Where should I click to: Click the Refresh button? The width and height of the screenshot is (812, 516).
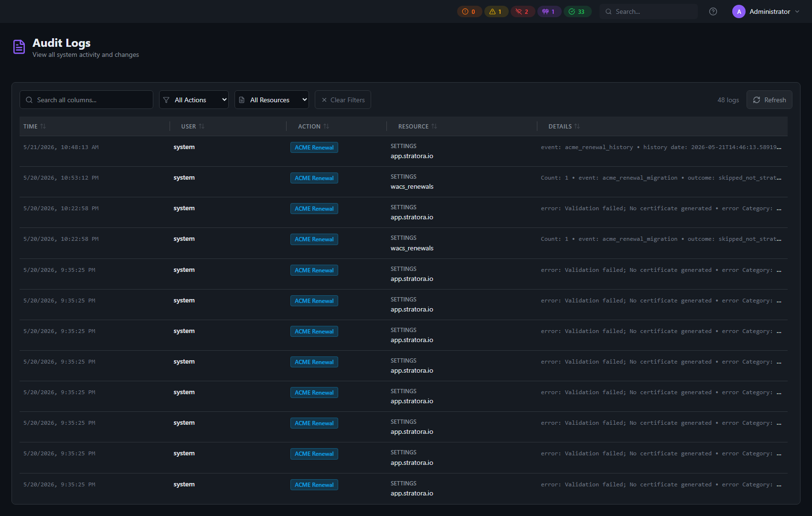(769, 100)
